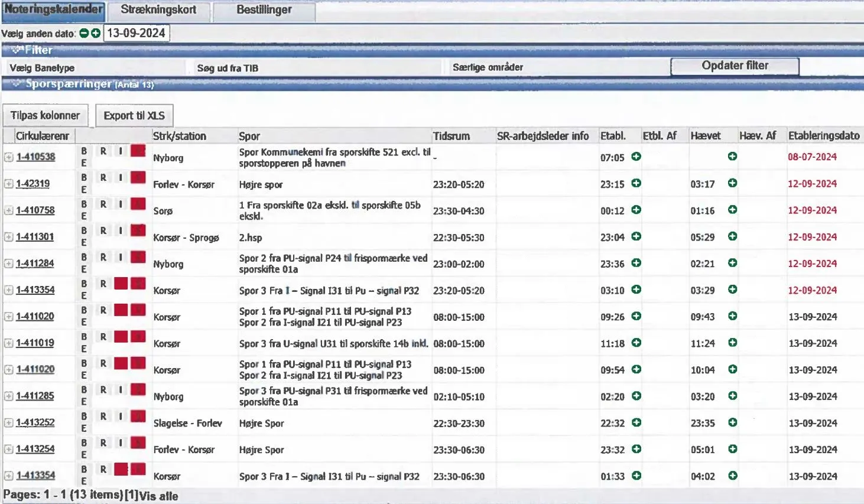Expand row 1-411301 for Korsør - Sprogø

[8, 237]
